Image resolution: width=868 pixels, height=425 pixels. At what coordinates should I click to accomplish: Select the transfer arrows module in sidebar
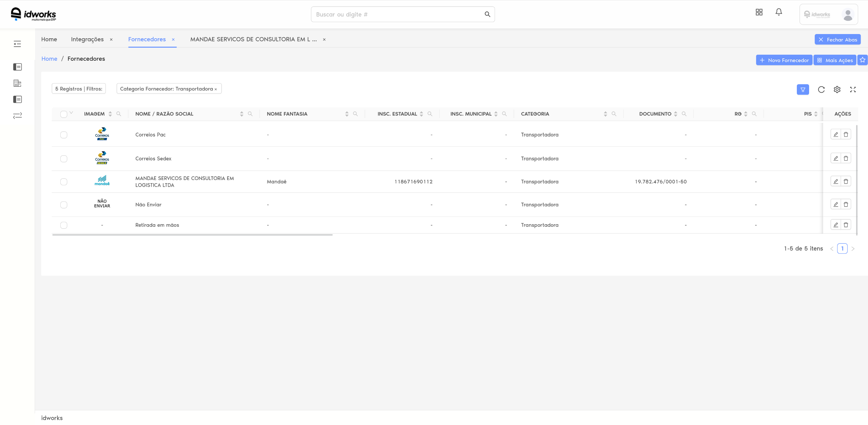17,115
